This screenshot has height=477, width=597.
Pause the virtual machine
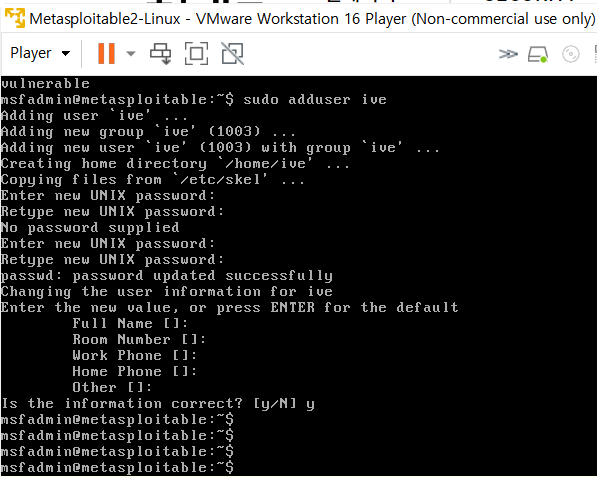click(x=106, y=53)
